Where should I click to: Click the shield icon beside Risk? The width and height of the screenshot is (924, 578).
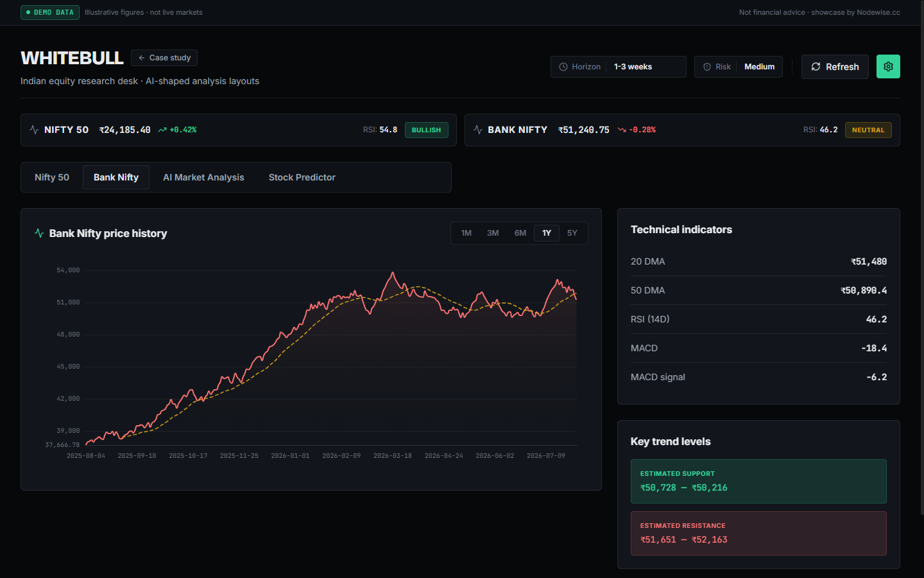click(707, 67)
